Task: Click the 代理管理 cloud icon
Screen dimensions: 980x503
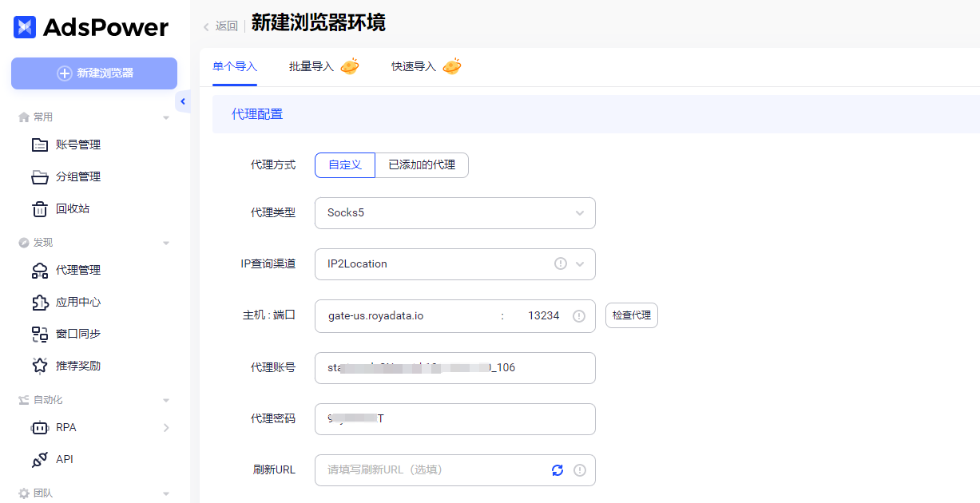Action: tap(40, 270)
